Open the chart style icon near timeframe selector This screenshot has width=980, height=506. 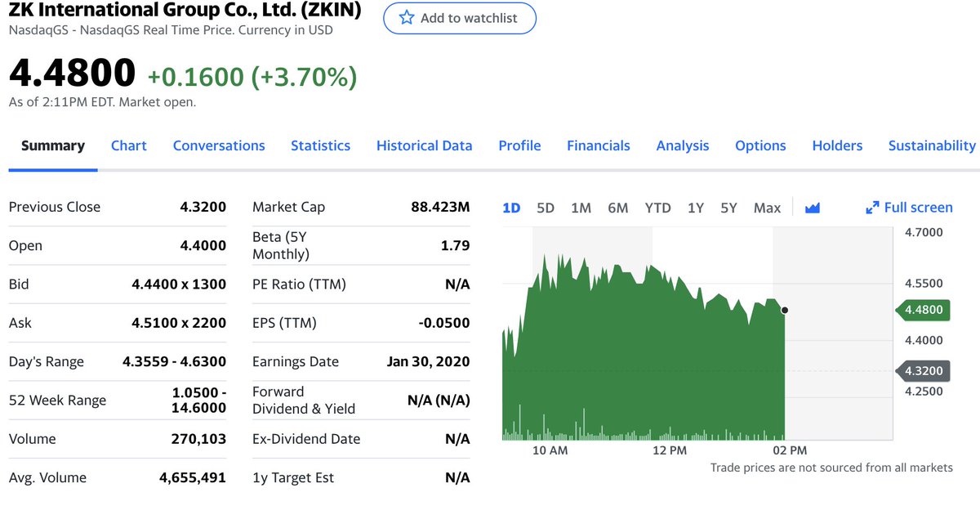point(813,208)
